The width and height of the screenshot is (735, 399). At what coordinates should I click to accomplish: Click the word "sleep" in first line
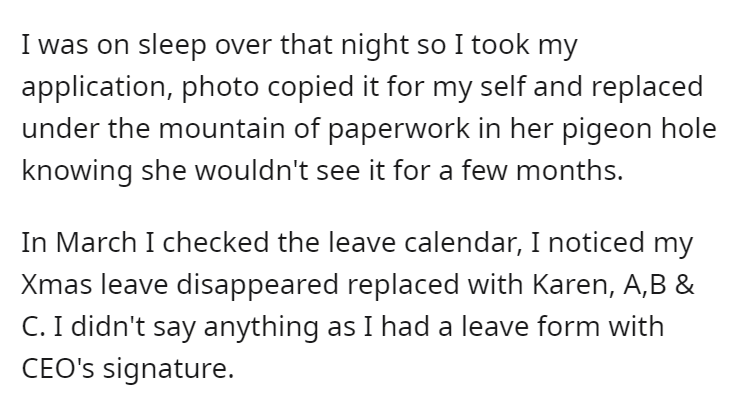172,46
